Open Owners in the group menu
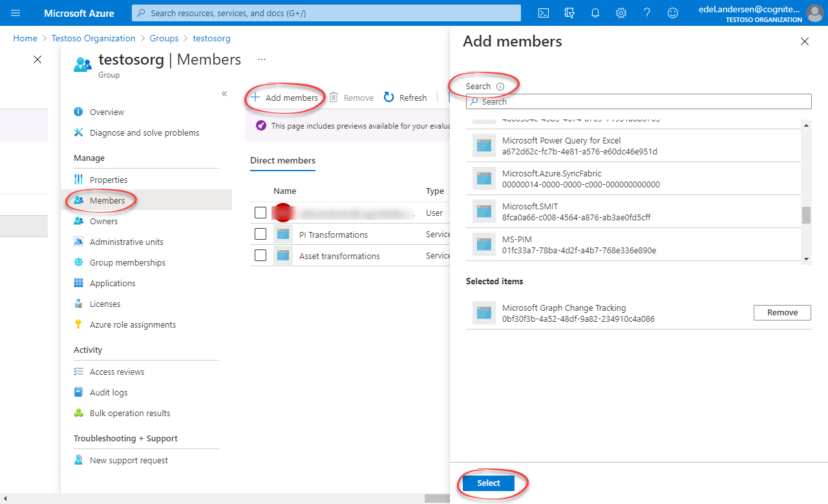The image size is (828, 504). [103, 221]
